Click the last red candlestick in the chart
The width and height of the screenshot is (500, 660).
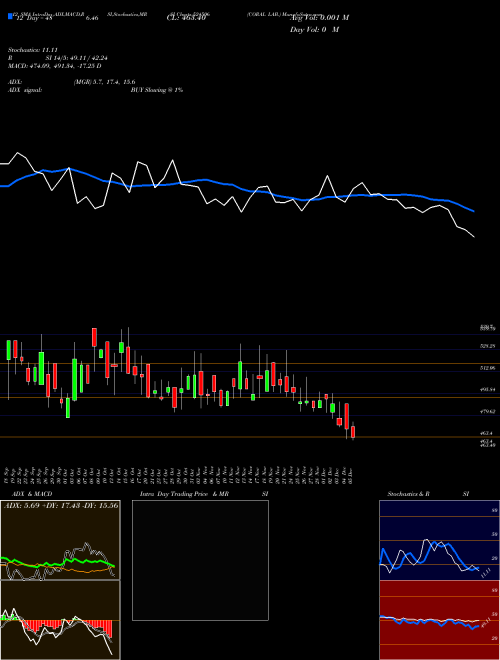[353, 432]
